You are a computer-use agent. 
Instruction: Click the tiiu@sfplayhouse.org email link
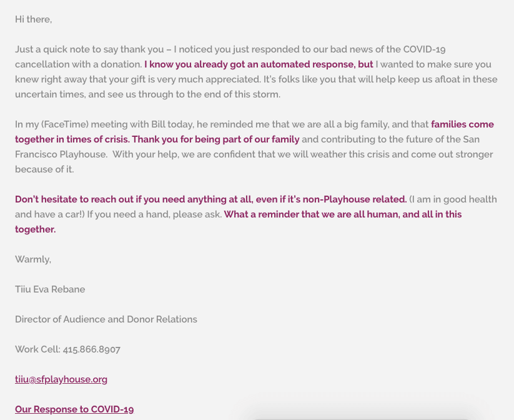pyautogui.click(x=61, y=379)
